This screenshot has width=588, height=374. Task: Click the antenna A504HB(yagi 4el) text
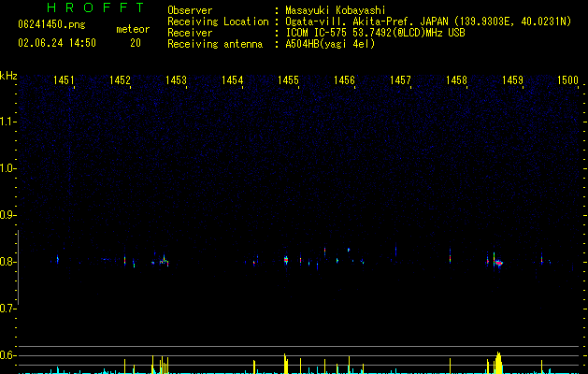pos(330,44)
